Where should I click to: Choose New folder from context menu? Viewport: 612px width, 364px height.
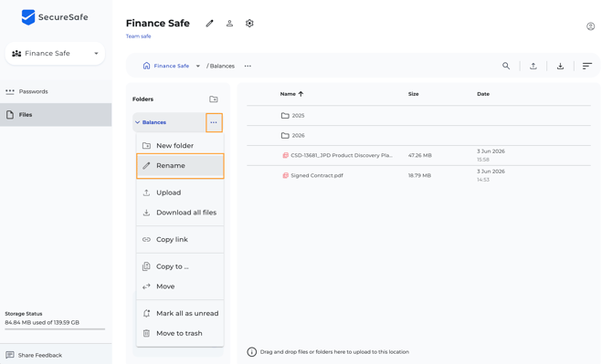click(x=180, y=145)
